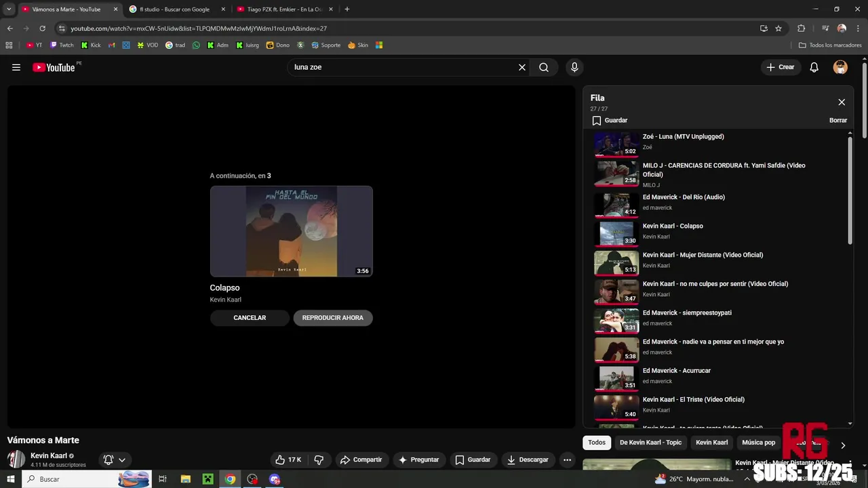The width and height of the screenshot is (868, 488).
Task: Click the browser address bar URL
Action: (x=199, y=28)
